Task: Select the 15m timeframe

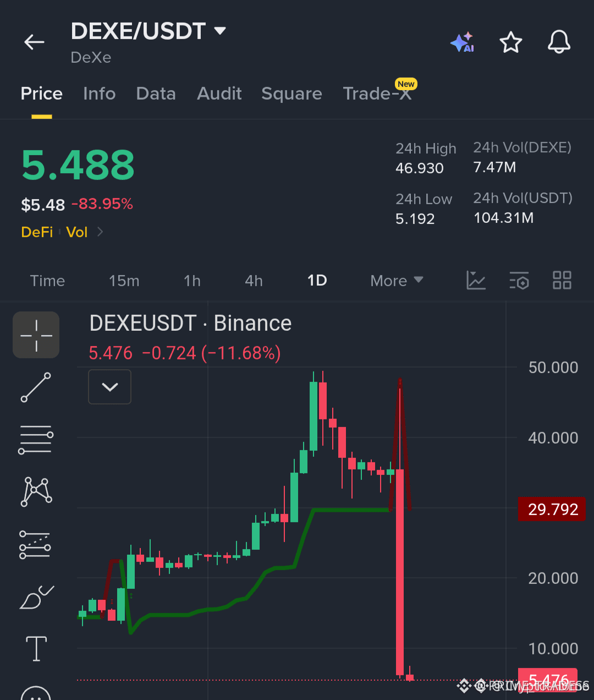Action: [124, 281]
